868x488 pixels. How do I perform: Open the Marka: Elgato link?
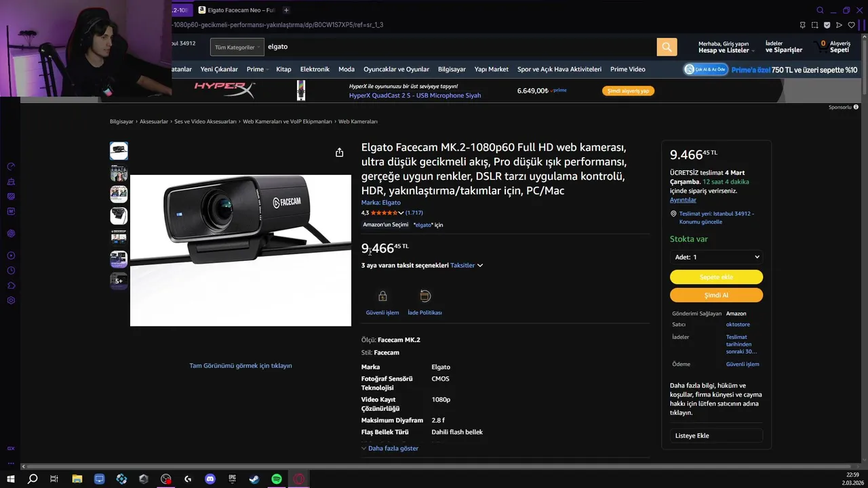[380, 202]
